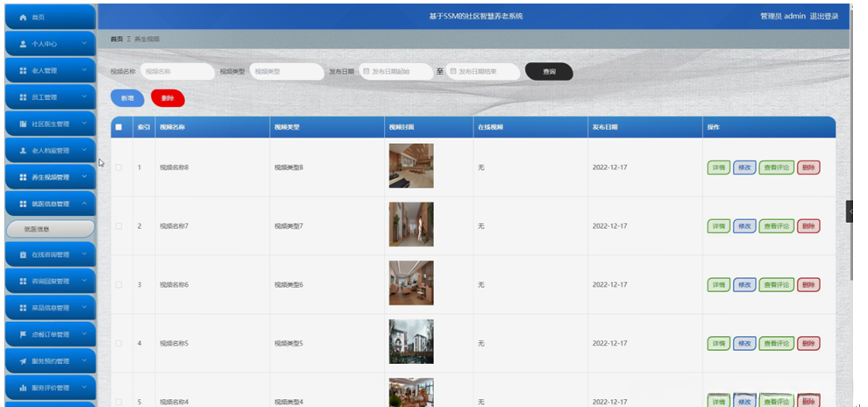Open 详情 for 视频名称6
The width and height of the screenshot is (868, 407).
point(719,284)
